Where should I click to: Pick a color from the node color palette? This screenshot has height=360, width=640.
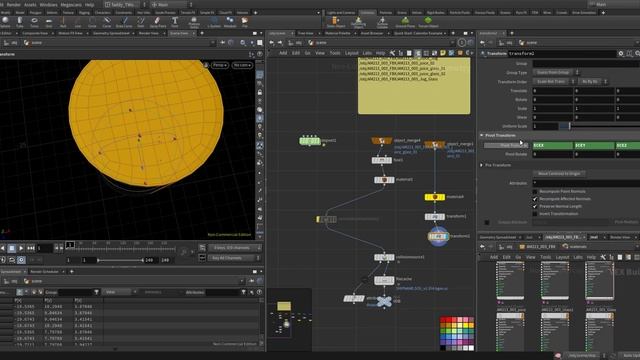[x=458, y=333]
